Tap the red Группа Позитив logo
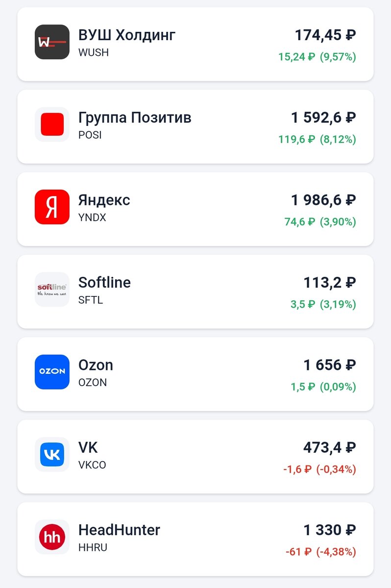 click(52, 124)
